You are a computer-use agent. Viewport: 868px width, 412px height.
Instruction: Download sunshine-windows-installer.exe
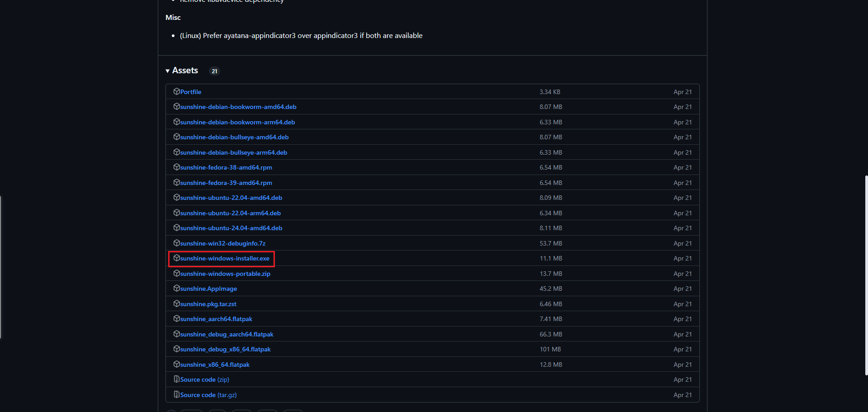(225, 258)
